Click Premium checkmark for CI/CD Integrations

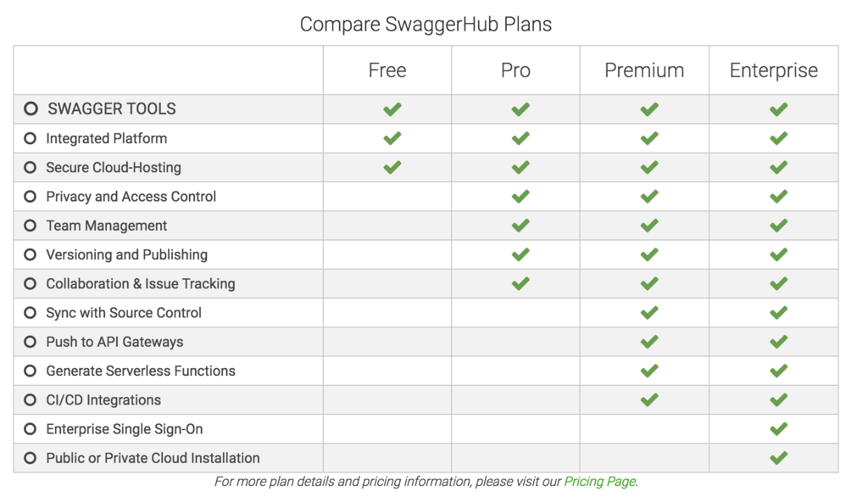(x=649, y=399)
